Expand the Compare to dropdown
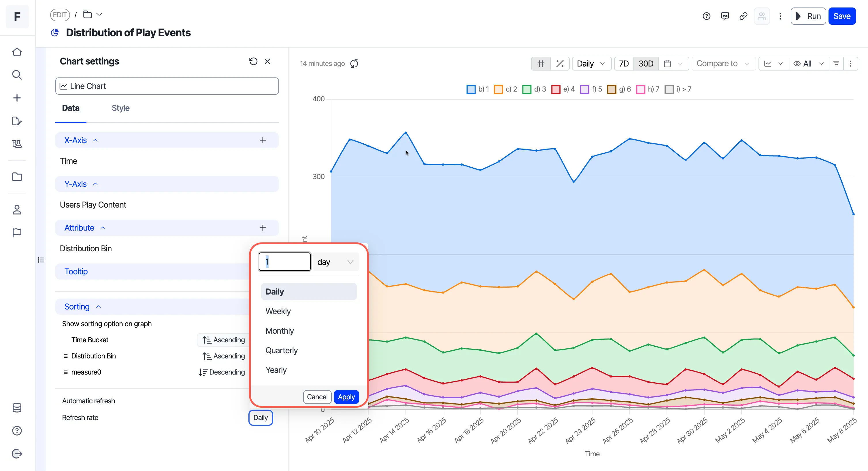This screenshot has height=471, width=868. [x=723, y=64]
